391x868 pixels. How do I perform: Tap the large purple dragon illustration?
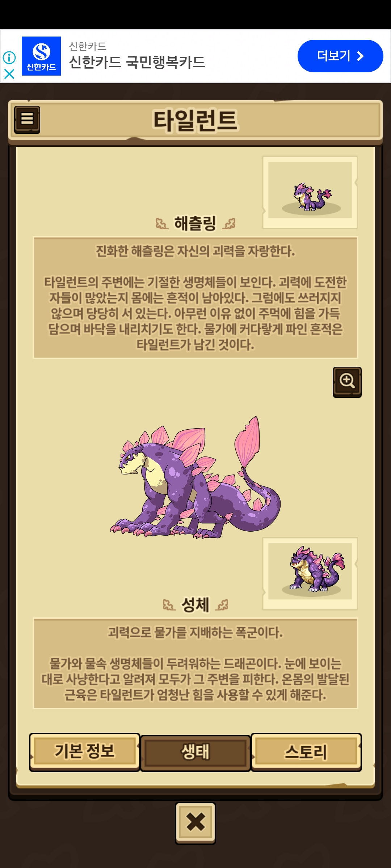point(195,477)
